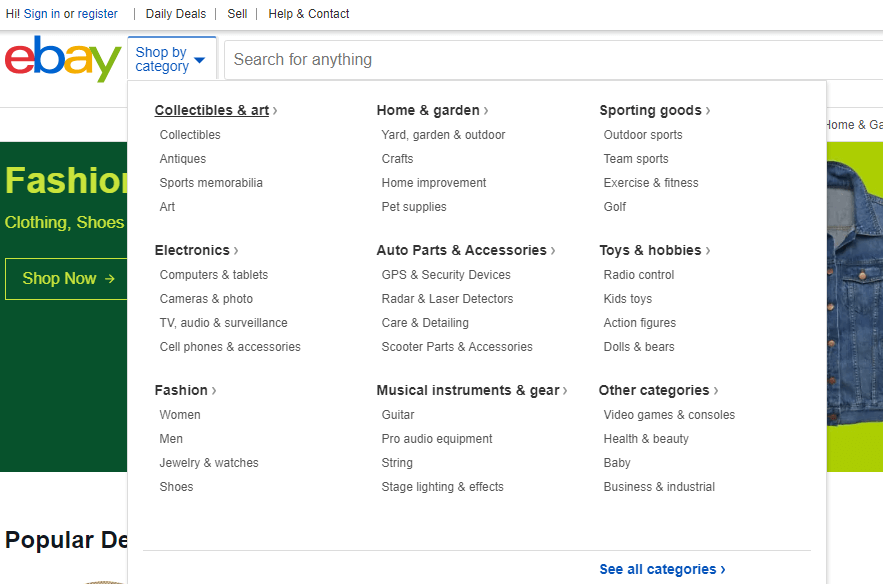
Task: Select Dolls & bears
Action: pos(639,347)
